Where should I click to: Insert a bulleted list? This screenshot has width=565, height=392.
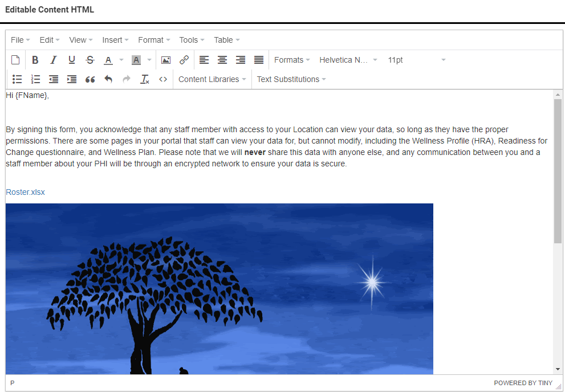coord(17,79)
